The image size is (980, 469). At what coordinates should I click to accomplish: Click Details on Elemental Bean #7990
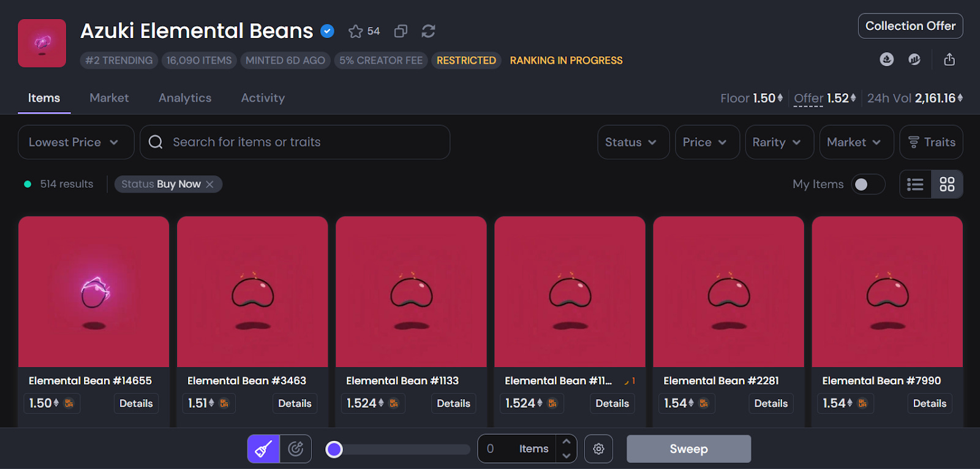[929, 403]
